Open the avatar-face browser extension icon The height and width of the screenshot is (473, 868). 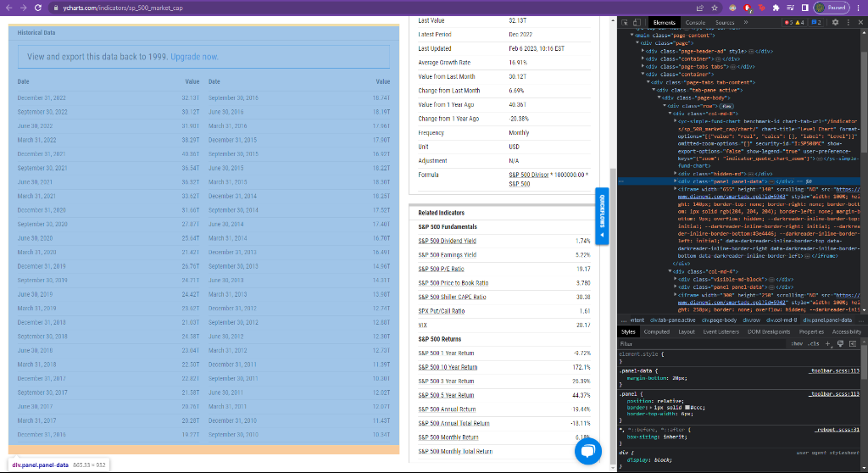[x=732, y=8]
